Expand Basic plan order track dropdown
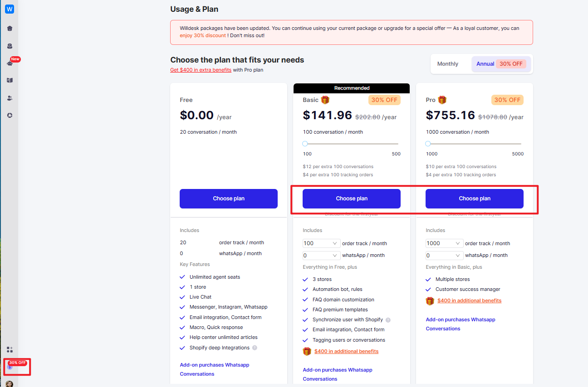The width and height of the screenshot is (588, 387). [322, 243]
